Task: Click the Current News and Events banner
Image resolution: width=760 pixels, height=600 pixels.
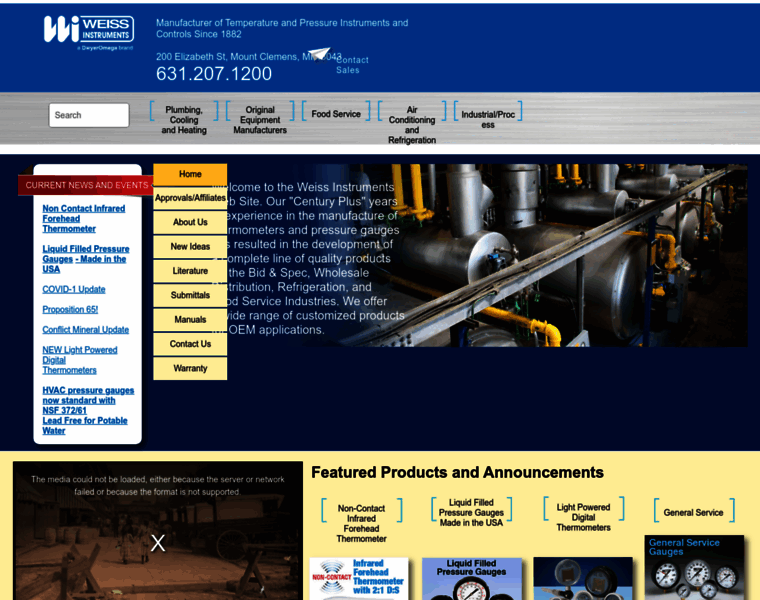Action: [86, 185]
